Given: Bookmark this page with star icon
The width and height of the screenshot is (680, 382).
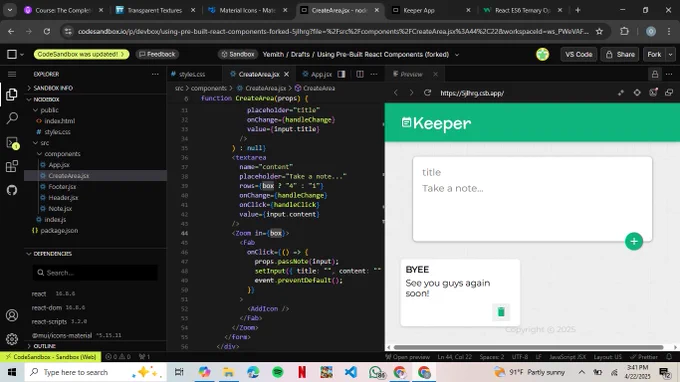Looking at the screenshot, I should pyautogui.click(x=599, y=31).
